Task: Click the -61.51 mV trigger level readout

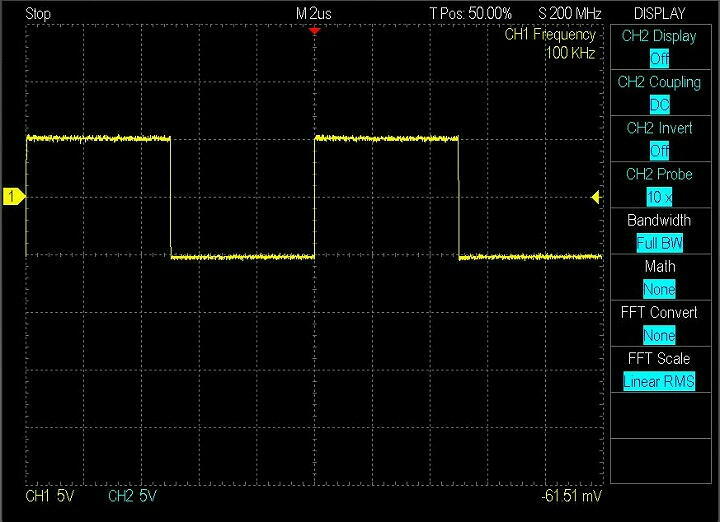Action: point(572,496)
